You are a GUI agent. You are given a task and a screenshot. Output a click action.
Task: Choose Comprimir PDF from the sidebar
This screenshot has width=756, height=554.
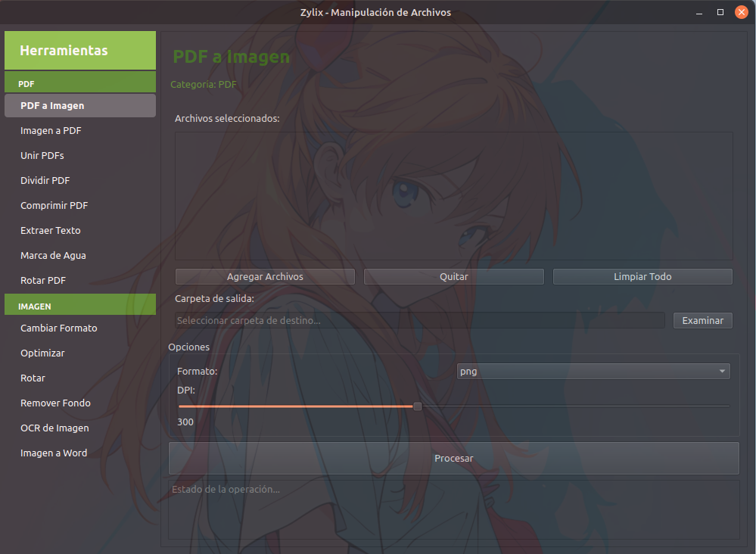click(x=80, y=206)
